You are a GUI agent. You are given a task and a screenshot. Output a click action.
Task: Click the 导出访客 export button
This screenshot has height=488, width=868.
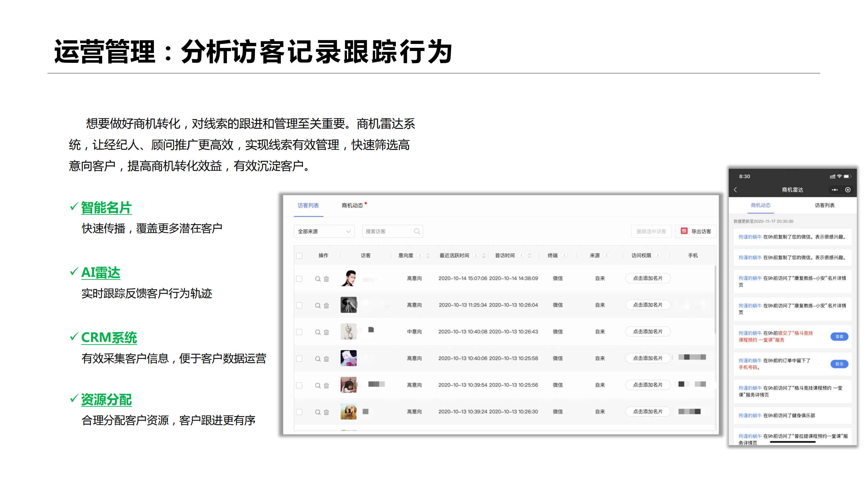696,231
